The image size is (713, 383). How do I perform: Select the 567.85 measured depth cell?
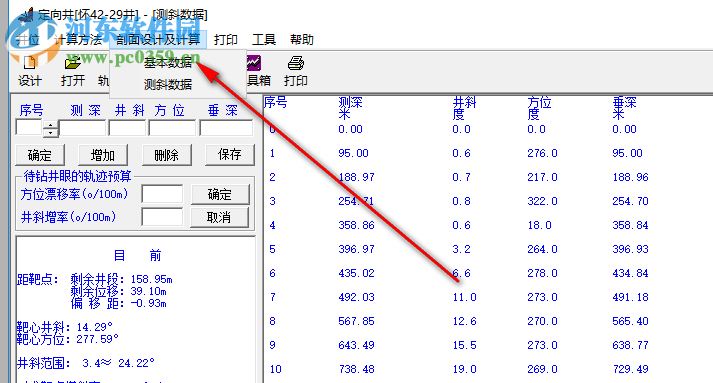click(356, 322)
